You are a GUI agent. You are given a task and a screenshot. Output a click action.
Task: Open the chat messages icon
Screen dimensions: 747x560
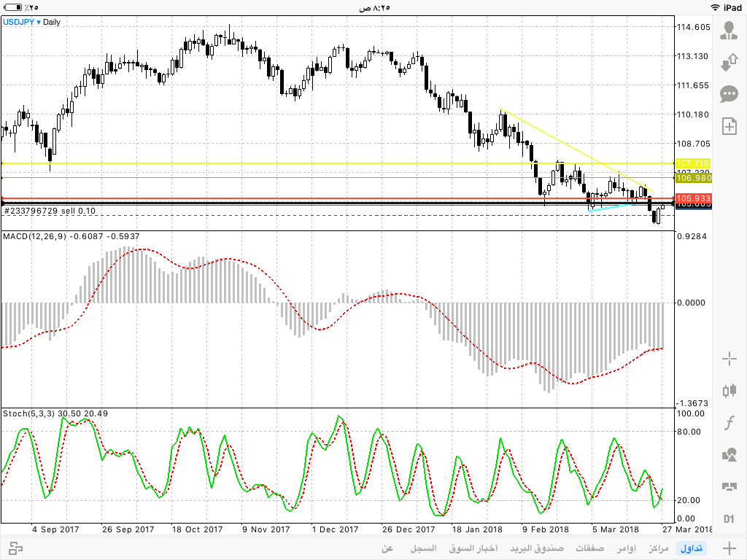coord(729,94)
